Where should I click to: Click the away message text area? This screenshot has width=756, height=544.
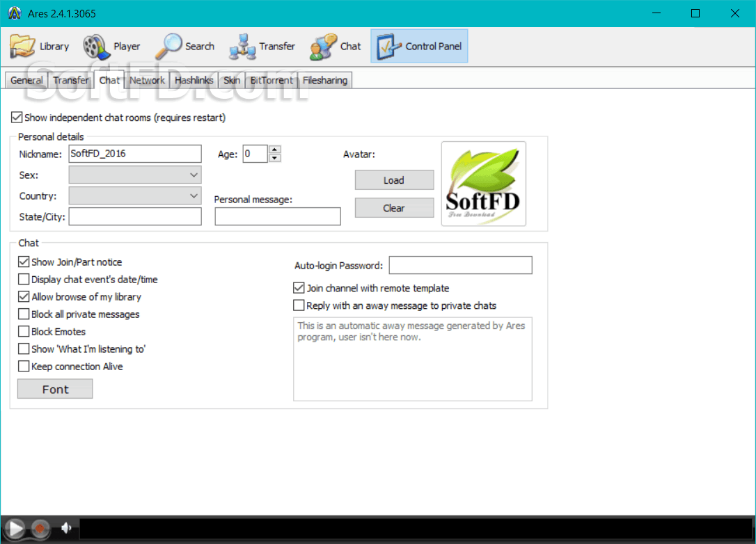tap(413, 359)
